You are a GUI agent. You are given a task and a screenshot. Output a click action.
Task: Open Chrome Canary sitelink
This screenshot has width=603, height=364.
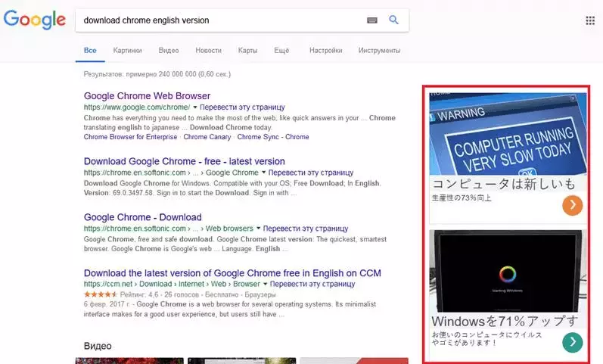(x=207, y=137)
